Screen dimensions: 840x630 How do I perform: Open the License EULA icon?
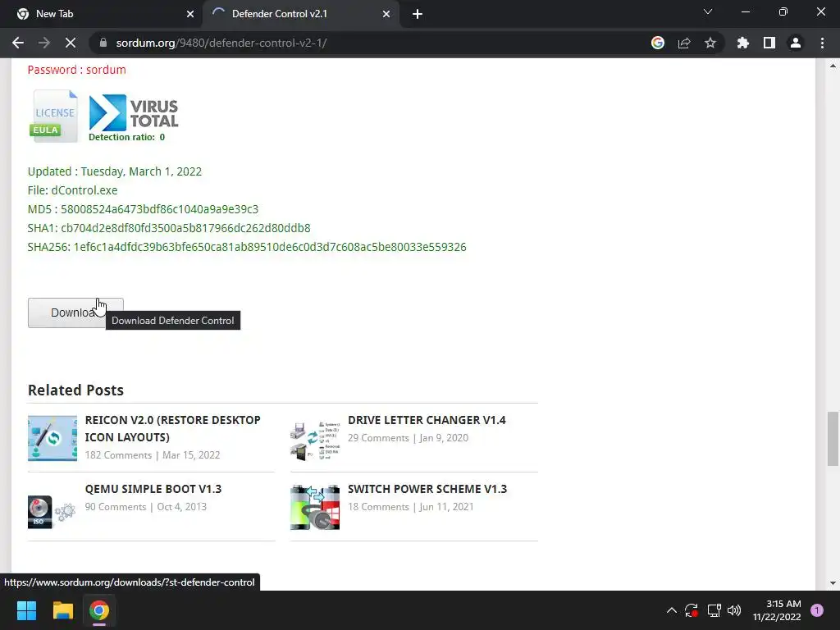[x=53, y=115]
